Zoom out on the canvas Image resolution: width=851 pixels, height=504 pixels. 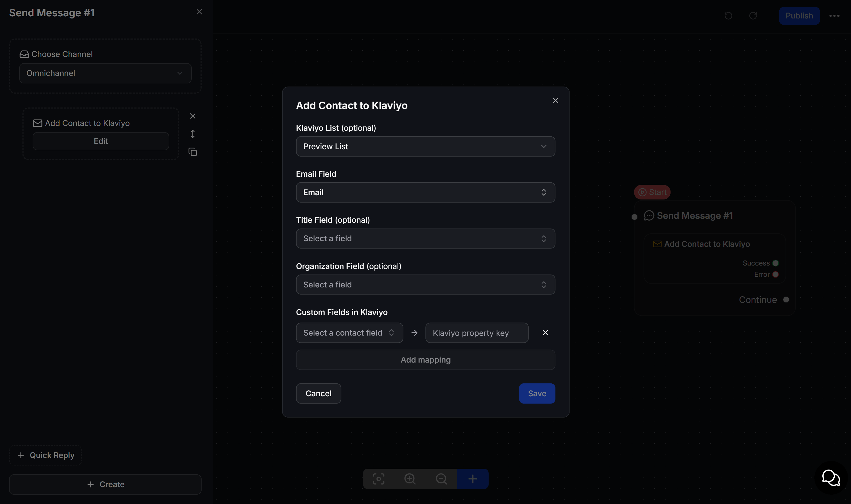coord(441,479)
